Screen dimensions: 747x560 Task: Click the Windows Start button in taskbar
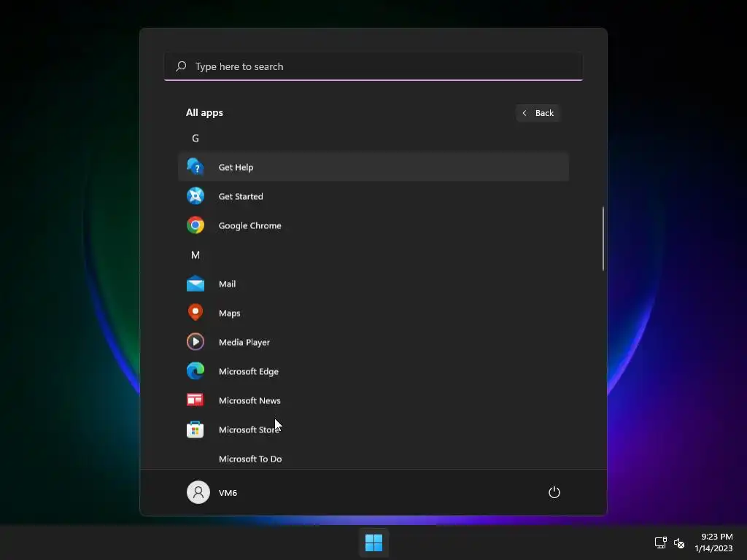[x=373, y=542]
